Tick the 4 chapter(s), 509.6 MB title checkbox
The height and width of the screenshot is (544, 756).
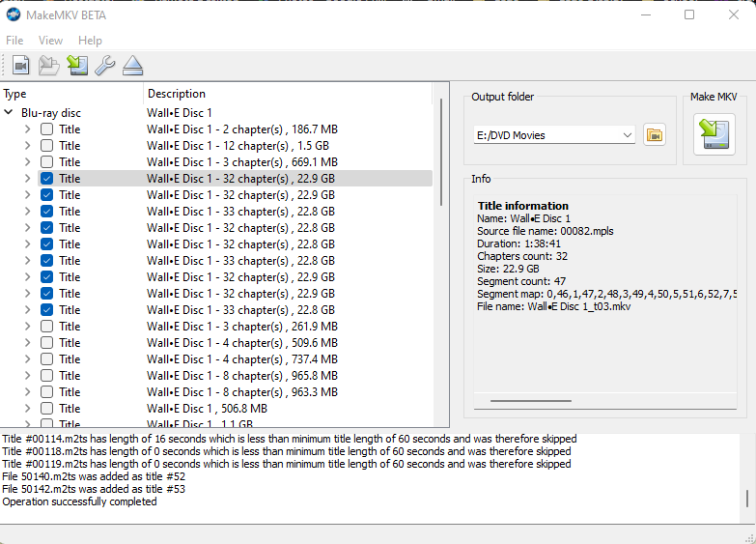pos(46,343)
